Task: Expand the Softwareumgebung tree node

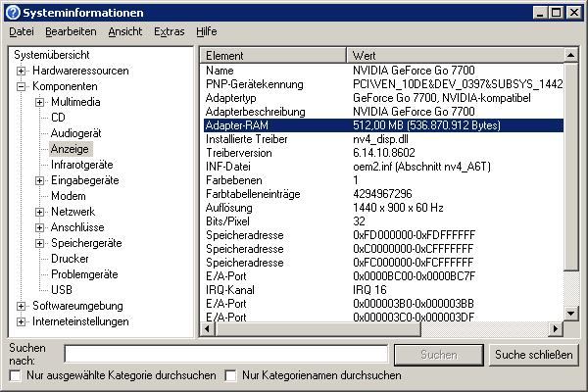Action: click(x=21, y=306)
